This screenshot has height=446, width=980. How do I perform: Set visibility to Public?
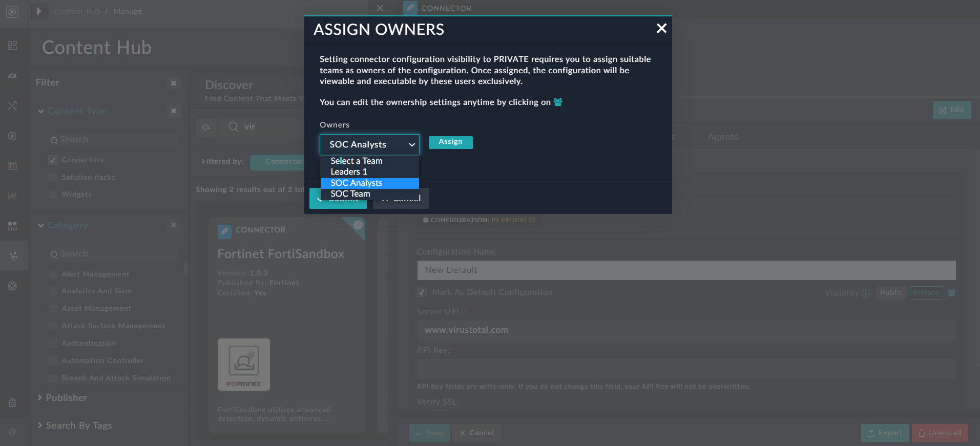click(x=891, y=293)
